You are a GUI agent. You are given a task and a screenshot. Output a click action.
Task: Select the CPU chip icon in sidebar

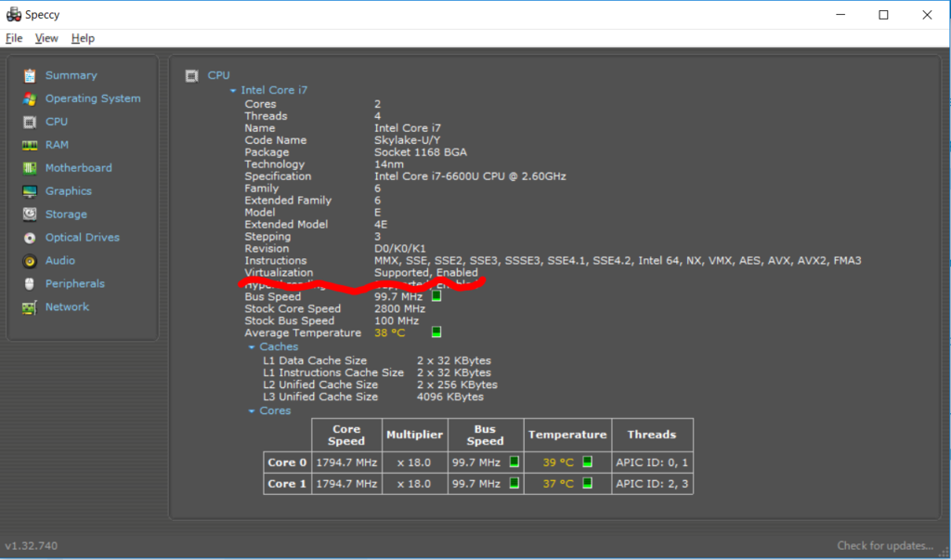pos(30,122)
